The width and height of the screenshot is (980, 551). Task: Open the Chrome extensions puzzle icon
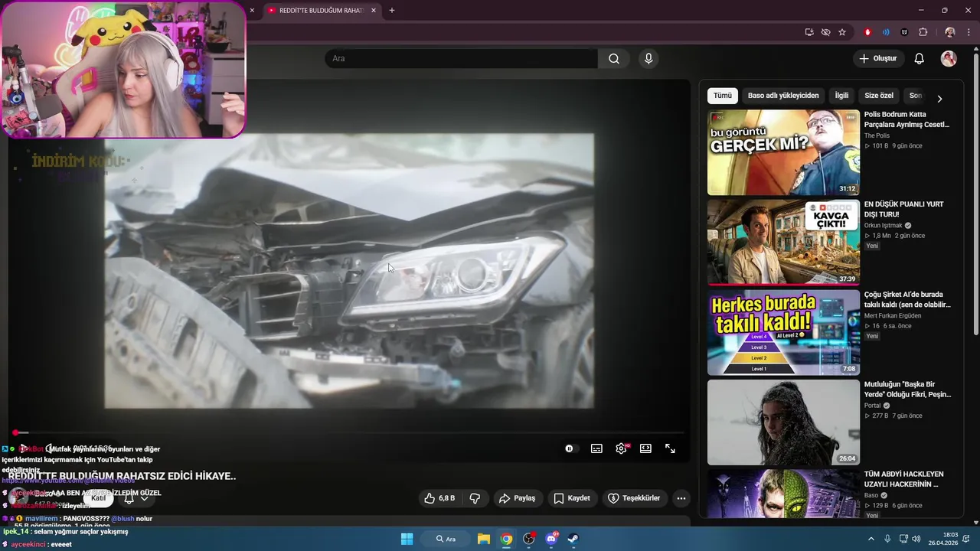pos(923,32)
